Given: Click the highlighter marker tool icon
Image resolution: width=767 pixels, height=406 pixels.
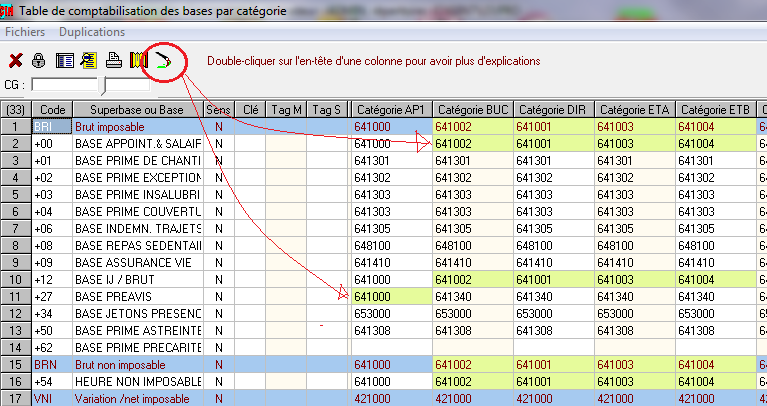Looking at the screenshot, I should (x=163, y=61).
